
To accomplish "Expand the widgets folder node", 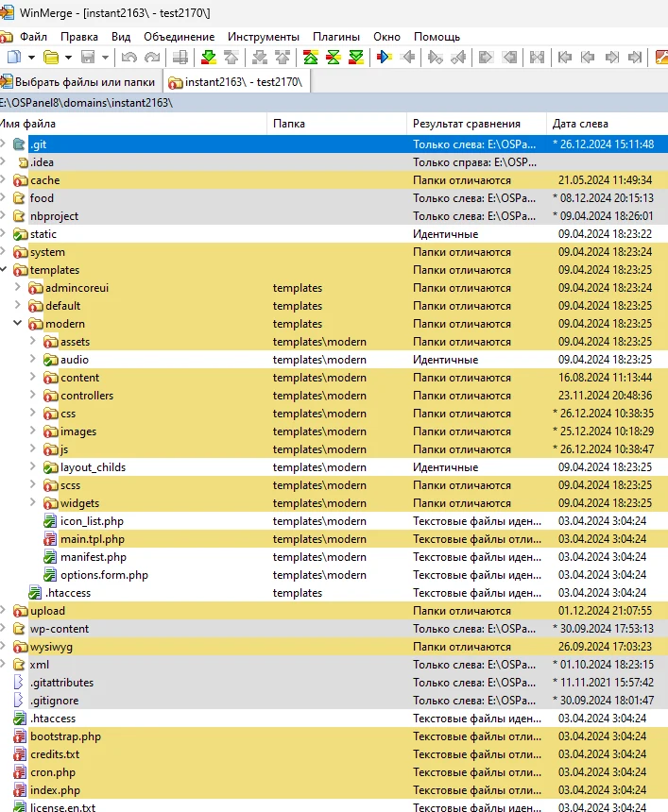I will click(x=33, y=503).
